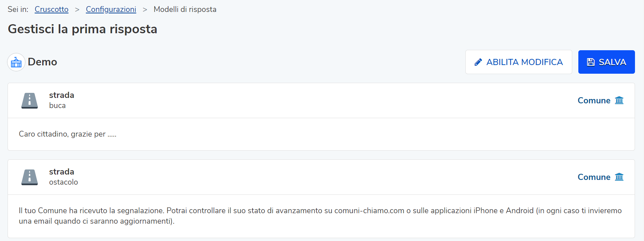Screen dimensions: 644x241
Task: Click the pencil icon in Abilita Modifica
Action: click(x=478, y=62)
